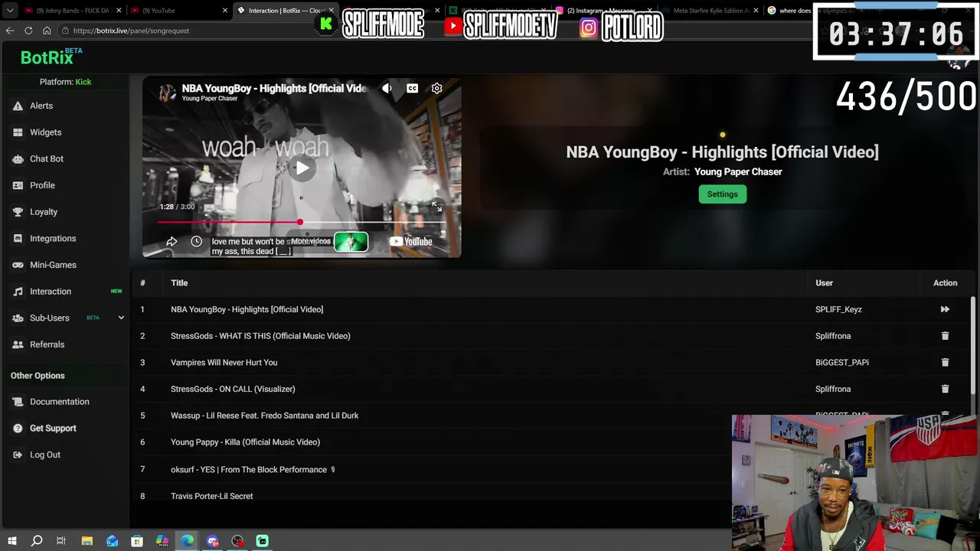Viewport: 980px width, 551px height.
Task: Open Microsoft Store from the taskbar
Action: (x=137, y=541)
